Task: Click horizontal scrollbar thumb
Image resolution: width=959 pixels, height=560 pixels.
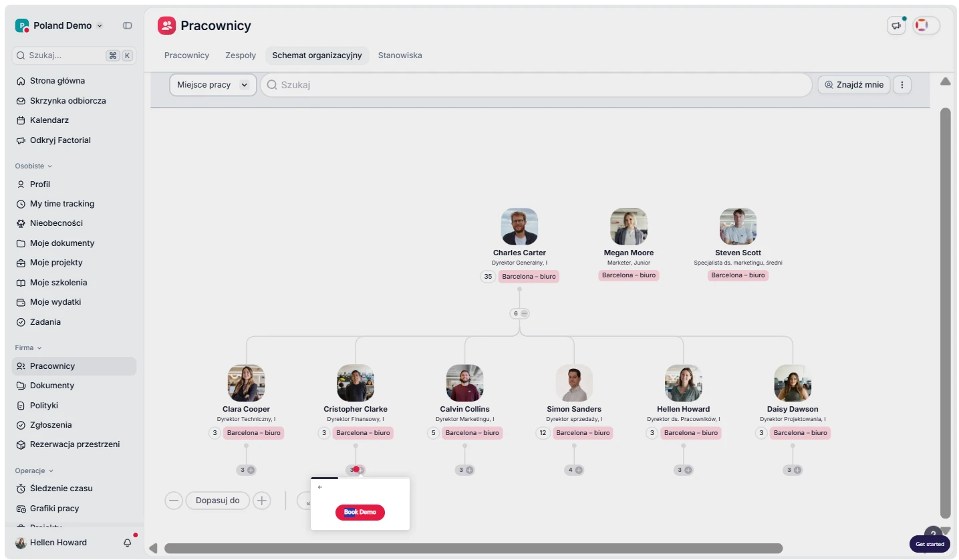Action: coord(473,549)
